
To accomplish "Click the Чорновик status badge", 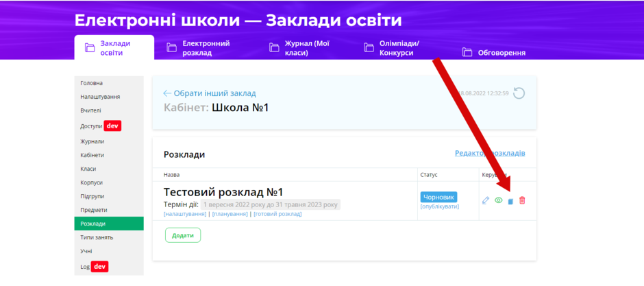I will (438, 197).
